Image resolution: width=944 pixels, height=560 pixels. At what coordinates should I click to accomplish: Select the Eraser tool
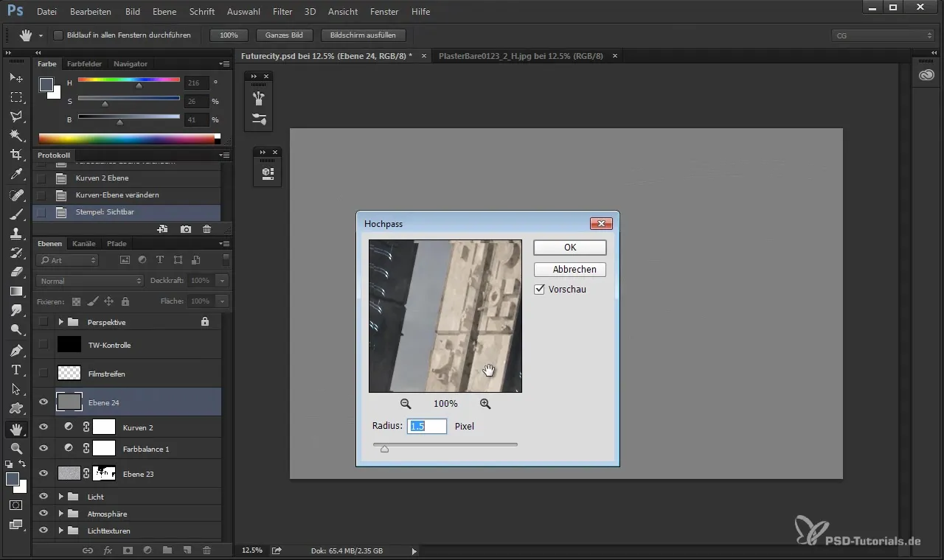point(16,272)
